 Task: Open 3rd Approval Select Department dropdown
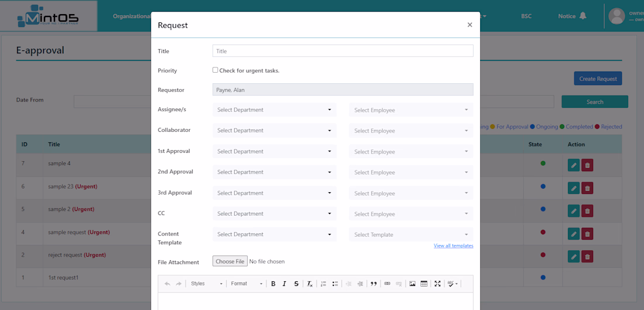point(275,193)
